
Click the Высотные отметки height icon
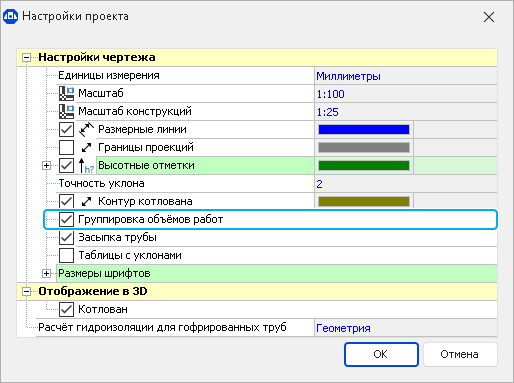pyautogui.click(x=86, y=165)
